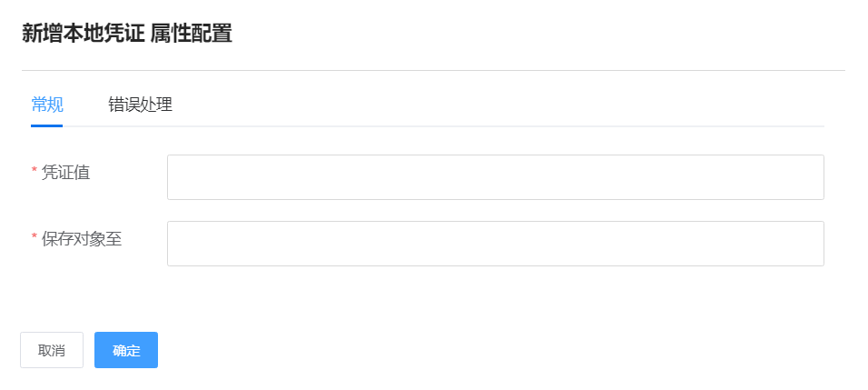Confirm with the 确定 button
The image size is (868, 390).
click(x=126, y=350)
